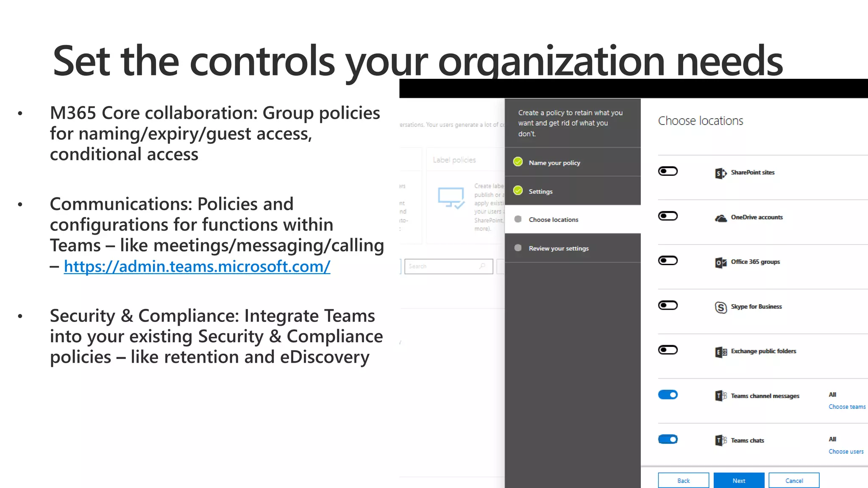Click the Label policies card title

coord(454,160)
